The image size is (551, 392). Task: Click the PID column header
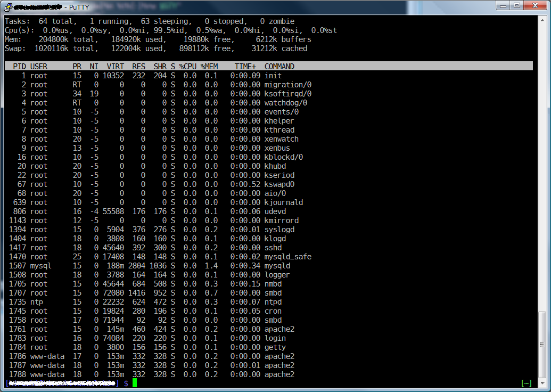19,67
